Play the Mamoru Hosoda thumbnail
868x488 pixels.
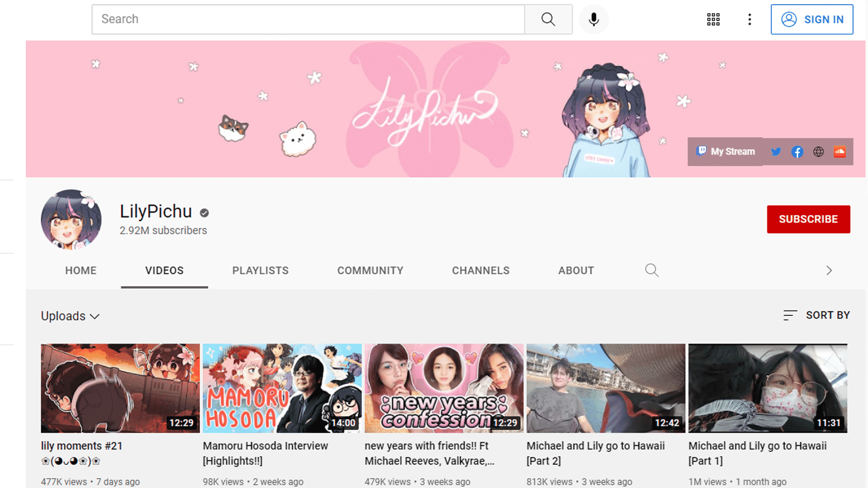pos(282,389)
